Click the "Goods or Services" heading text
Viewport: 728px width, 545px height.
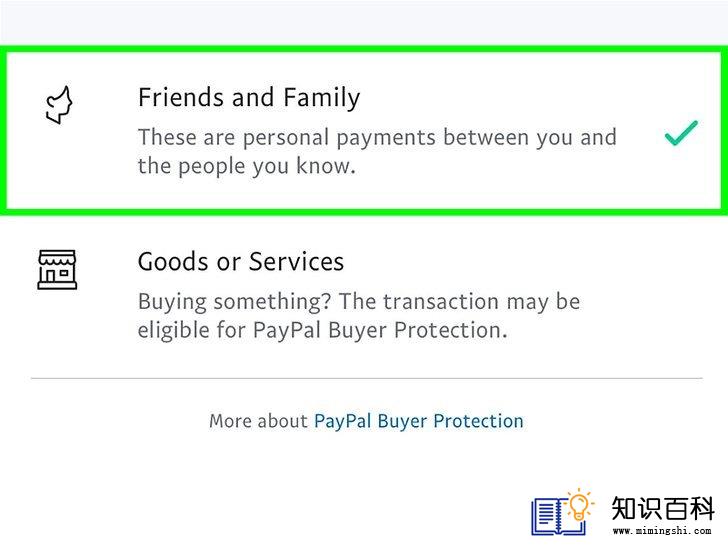pos(241,261)
